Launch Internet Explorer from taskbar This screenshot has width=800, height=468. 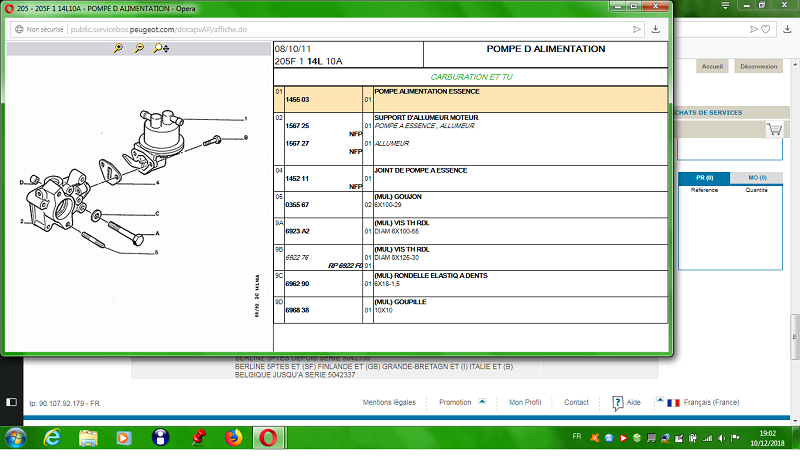click(x=52, y=438)
